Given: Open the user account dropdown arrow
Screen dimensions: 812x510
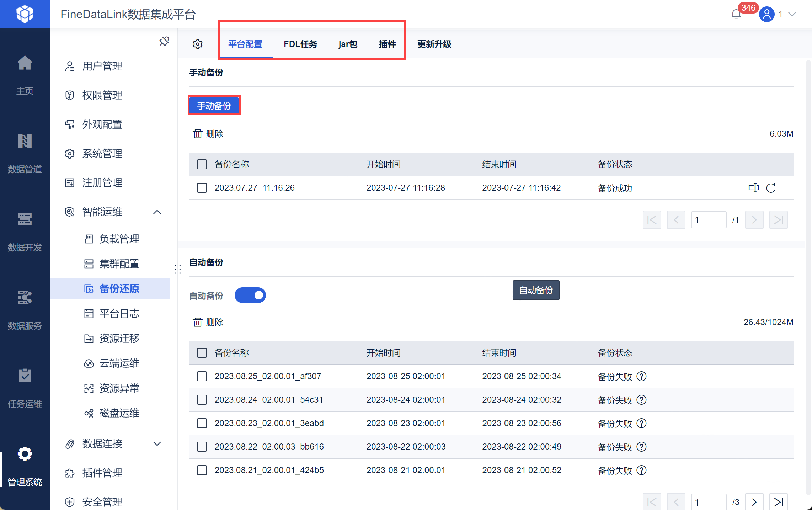Looking at the screenshot, I should [x=792, y=14].
